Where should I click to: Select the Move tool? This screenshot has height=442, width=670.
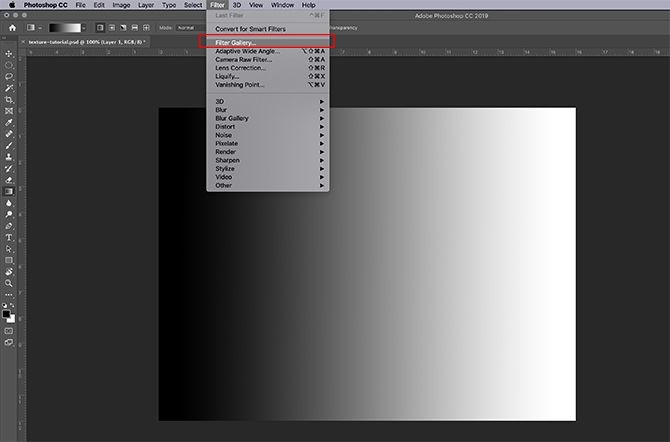click(9, 53)
